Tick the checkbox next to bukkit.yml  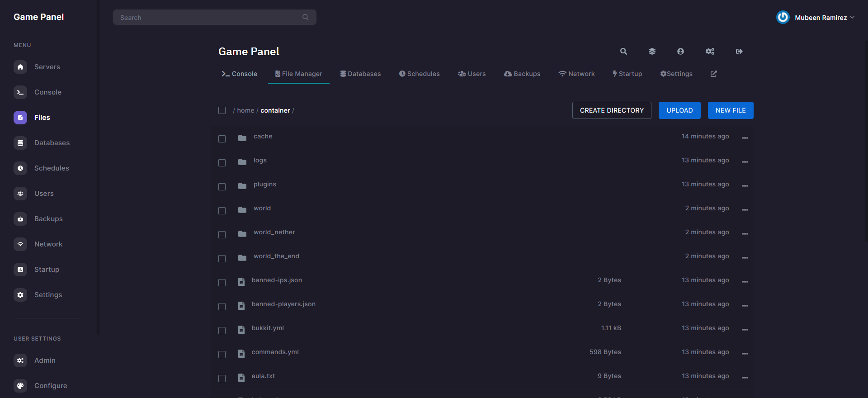point(222,331)
